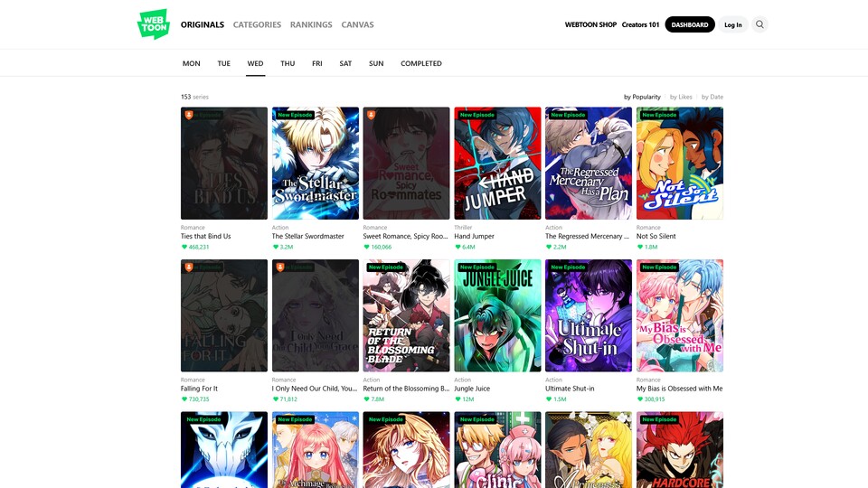Screen dimensions: 868x488
Task: Click 'My Bias is Obsessed with Me' title text
Action: [x=679, y=389]
